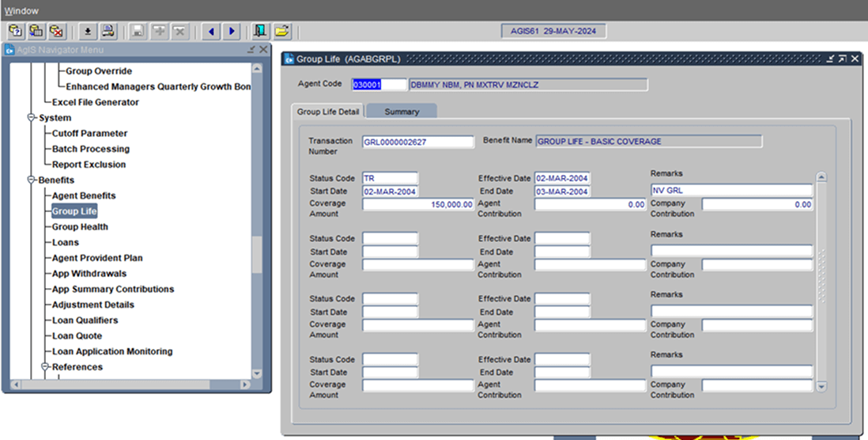Image resolution: width=868 pixels, height=440 pixels.
Task: Click the Print toolbar icon
Action: click(108, 32)
